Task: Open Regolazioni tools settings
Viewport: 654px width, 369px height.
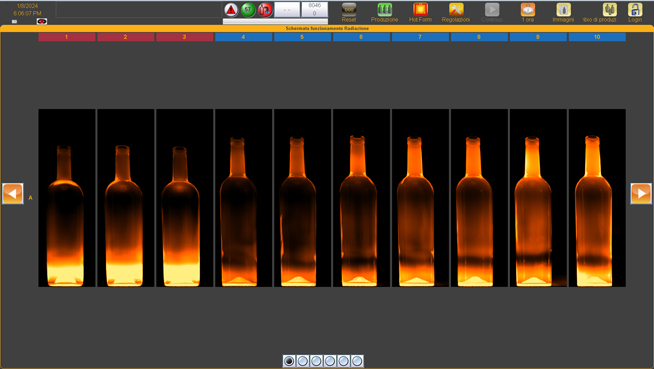Action: point(456,10)
